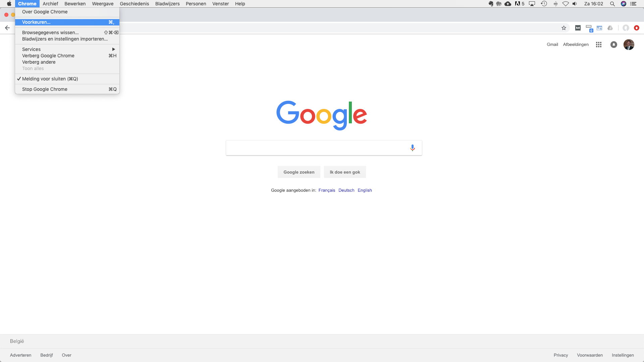Start voice search with microphone icon
This screenshot has width=644, height=362.
(x=413, y=148)
